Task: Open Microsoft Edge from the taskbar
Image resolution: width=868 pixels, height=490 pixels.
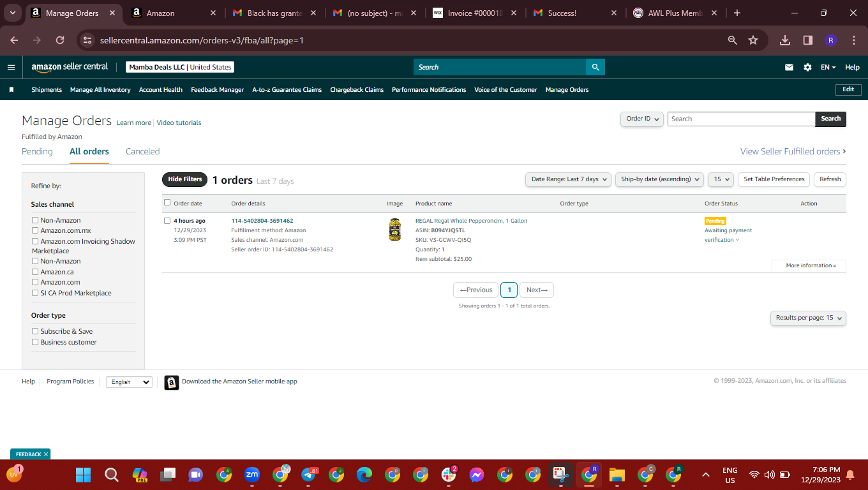Action: tap(364, 475)
